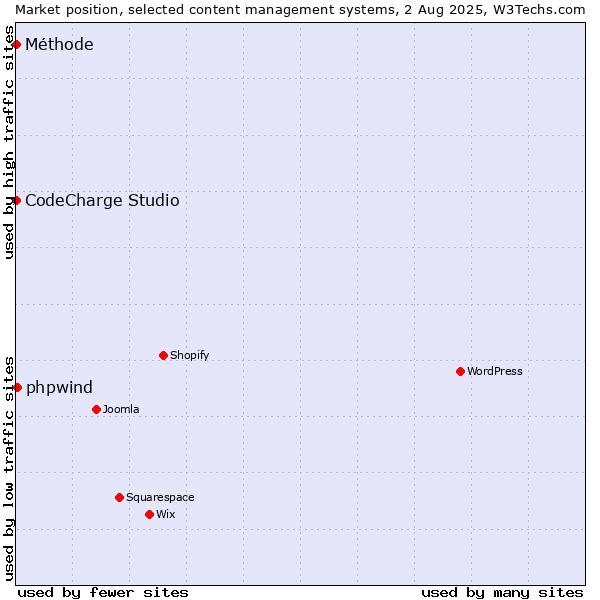Click the red marker for WordPress
This screenshot has width=600, height=600.
click(460, 372)
